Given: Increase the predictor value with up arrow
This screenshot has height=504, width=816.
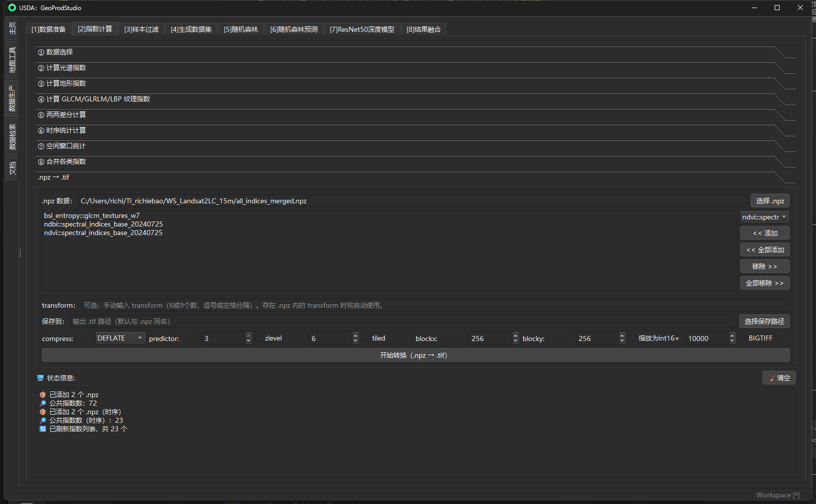Looking at the screenshot, I should tap(248, 335).
